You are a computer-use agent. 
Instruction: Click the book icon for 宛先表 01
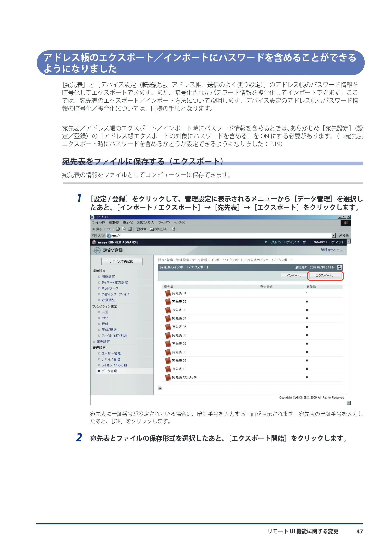[168, 293]
